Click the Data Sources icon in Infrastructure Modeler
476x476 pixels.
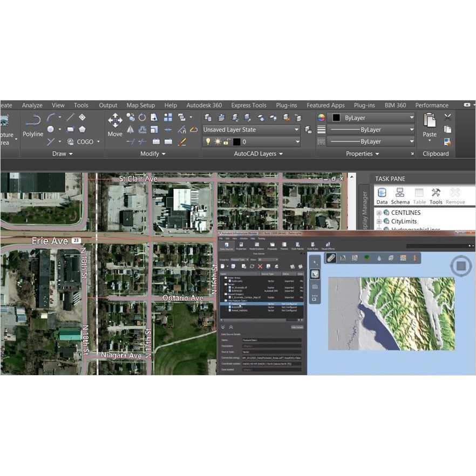coord(226,247)
